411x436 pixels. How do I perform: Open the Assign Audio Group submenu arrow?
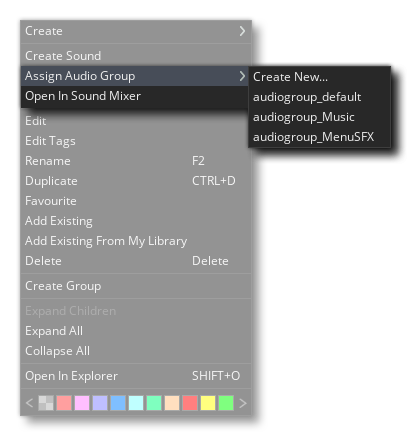click(x=242, y=76)
